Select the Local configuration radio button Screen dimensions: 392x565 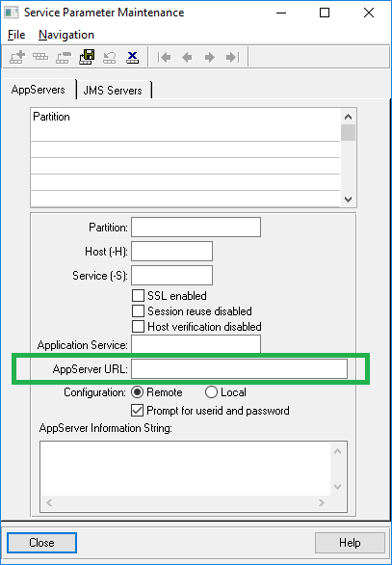pyautogui.click(x=211, y=392)
